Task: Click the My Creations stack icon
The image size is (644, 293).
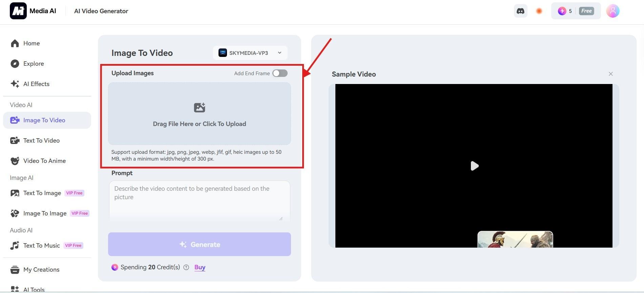Action: click(x=15, y=270)
